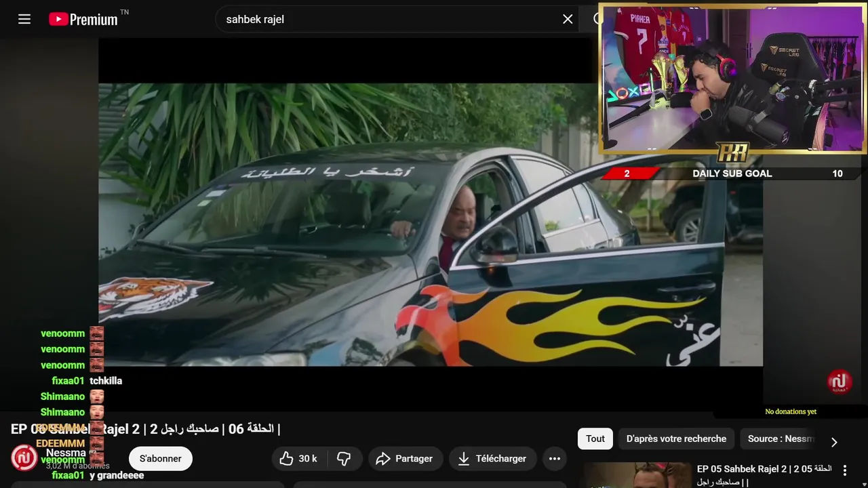868x488 pixels.
Task: Like the video with 30 k thumbs up
Action: [298, 459]
